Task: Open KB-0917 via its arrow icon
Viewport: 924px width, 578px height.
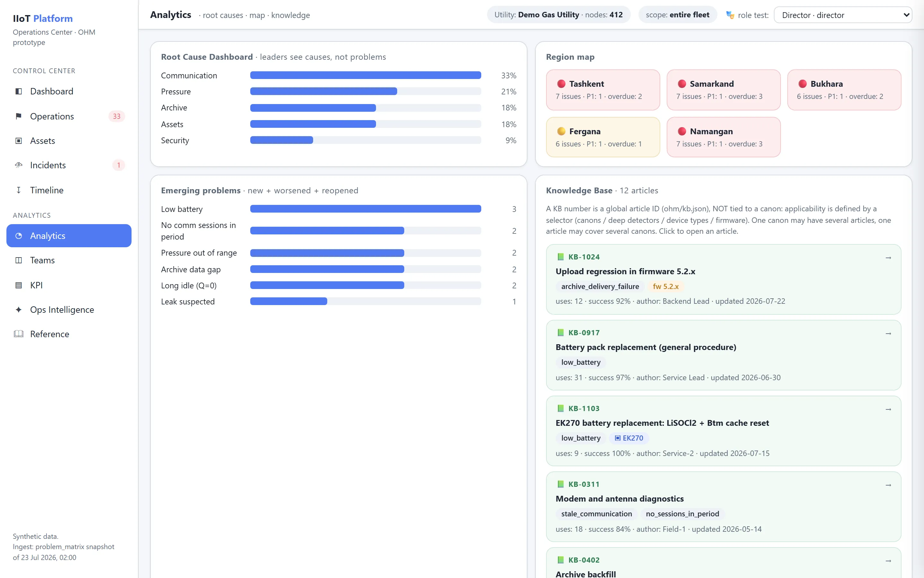Action: [x=888, y=333]
